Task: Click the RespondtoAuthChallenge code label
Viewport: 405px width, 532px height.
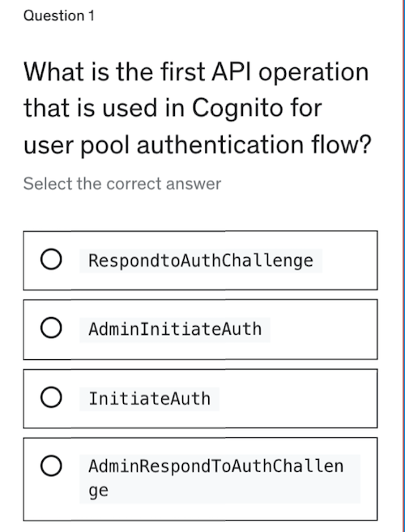Action: tap(201, 261)
